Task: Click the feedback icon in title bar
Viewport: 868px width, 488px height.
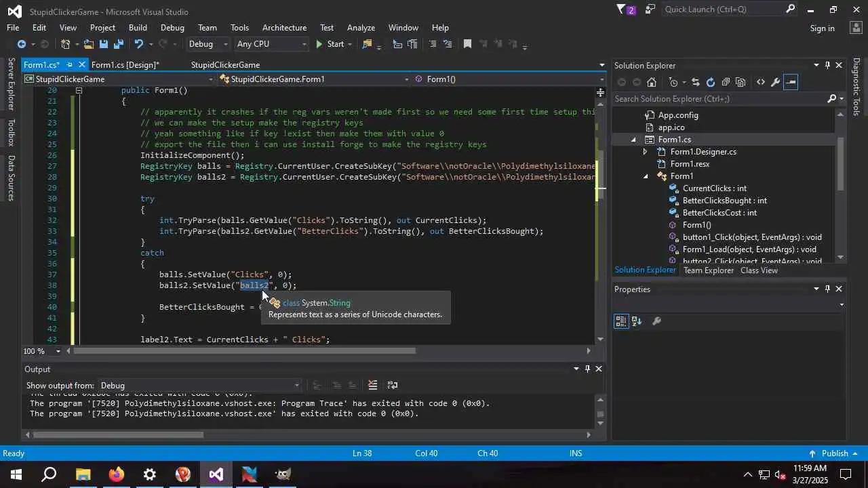Action: coord(650,9)
